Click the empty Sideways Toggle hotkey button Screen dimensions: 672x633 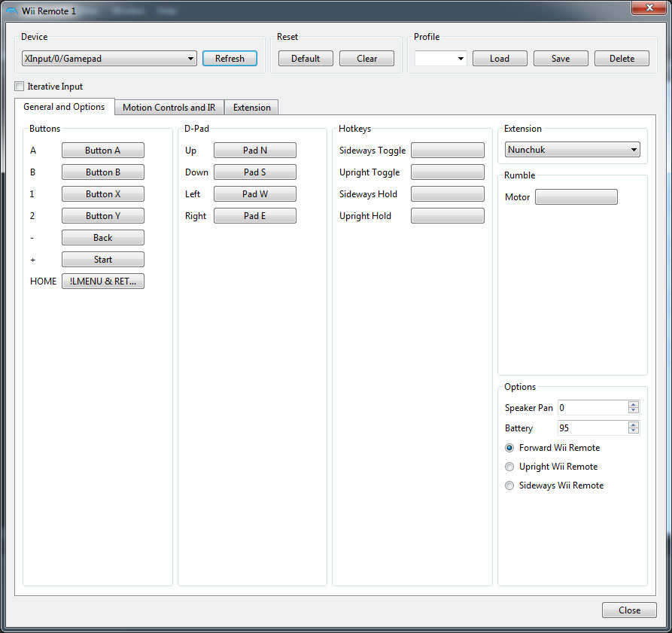pos(448,151)
